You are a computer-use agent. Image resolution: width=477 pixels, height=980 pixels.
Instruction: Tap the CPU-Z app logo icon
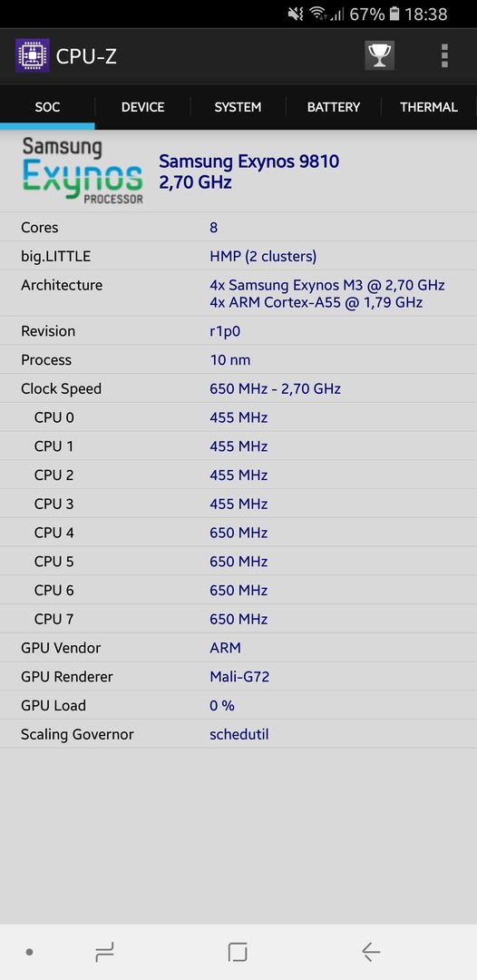[33, 55]
